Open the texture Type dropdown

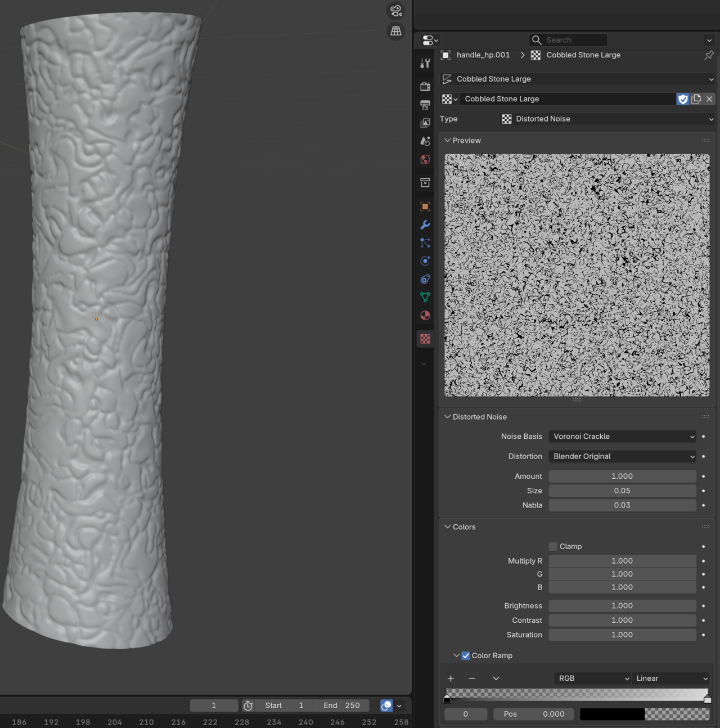tap(607, 119)
